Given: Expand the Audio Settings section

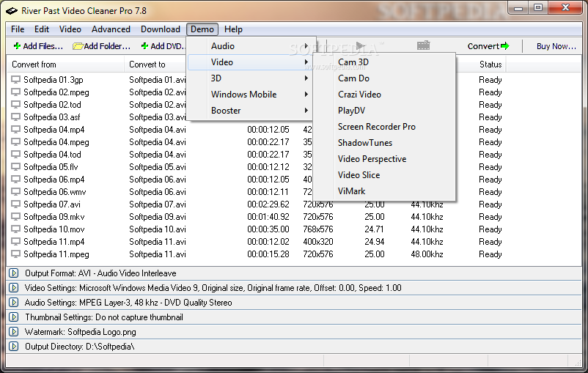Looking at the screenshot, I should point(14,303).
